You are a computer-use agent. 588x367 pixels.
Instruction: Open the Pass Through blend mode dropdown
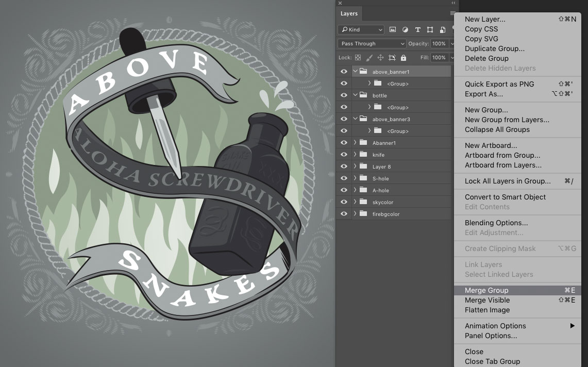coord(372,43)
